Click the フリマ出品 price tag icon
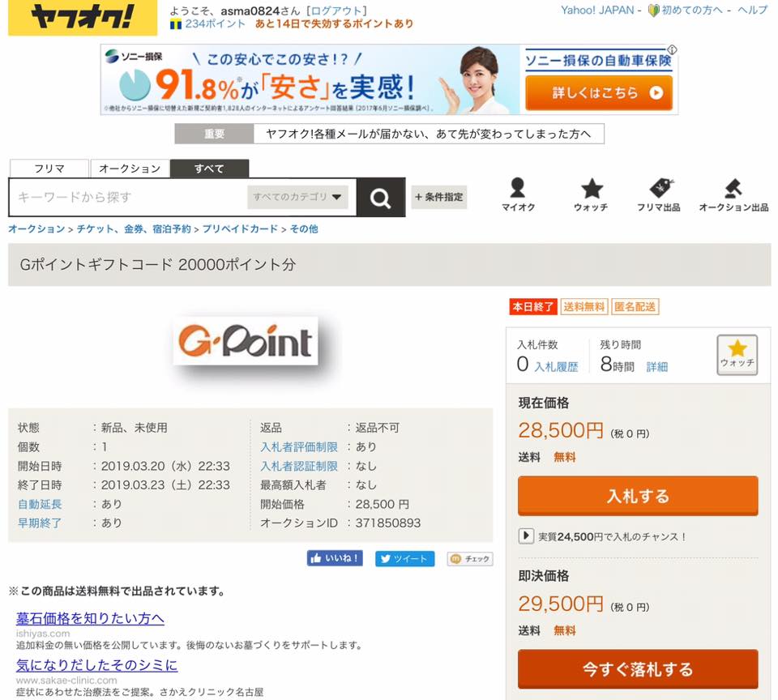778x700 pixels. coord(659,195)
